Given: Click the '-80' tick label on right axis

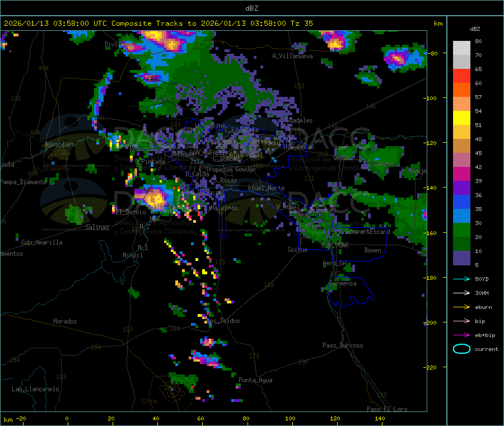Looking at the screenshot, I should point(433,53).
